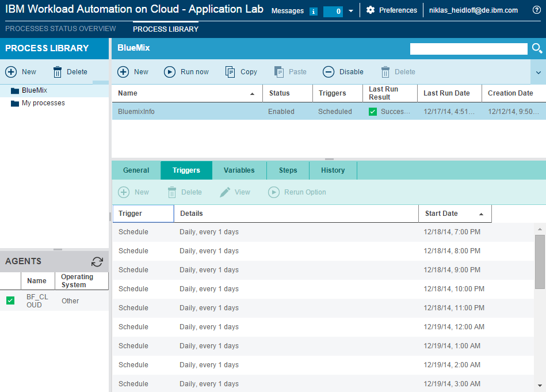Select the schedule starting 12/18/14, 7:00 PM
The image size is (546, 392).
(323, 232)
